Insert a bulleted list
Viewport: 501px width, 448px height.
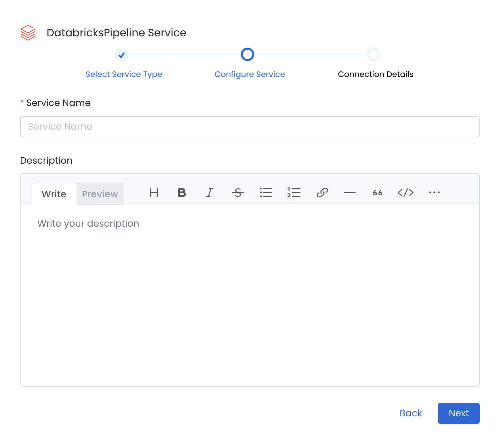pyautogui.click(x=265, y=193)
